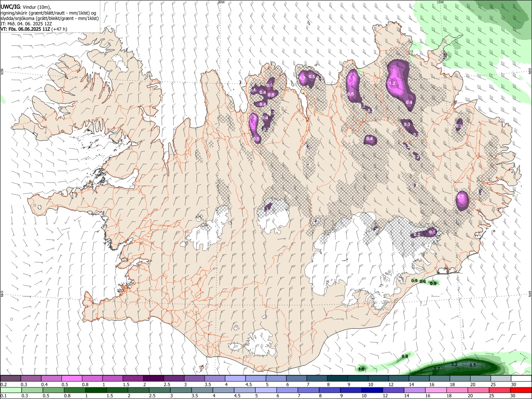The height and width of the screenshot is (399, 532).
Task: Click the violet swatch between 14 and 16, lower legend row
Action: point(414,390)
